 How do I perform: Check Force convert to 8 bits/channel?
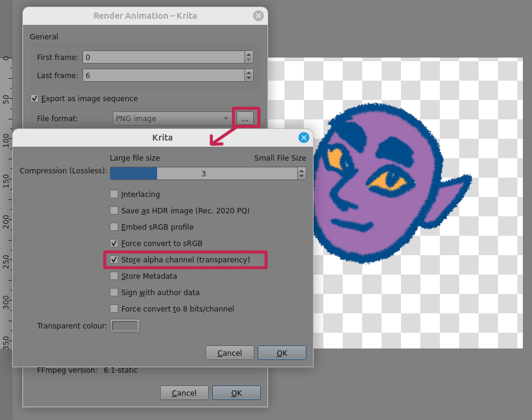pos(113,308)
